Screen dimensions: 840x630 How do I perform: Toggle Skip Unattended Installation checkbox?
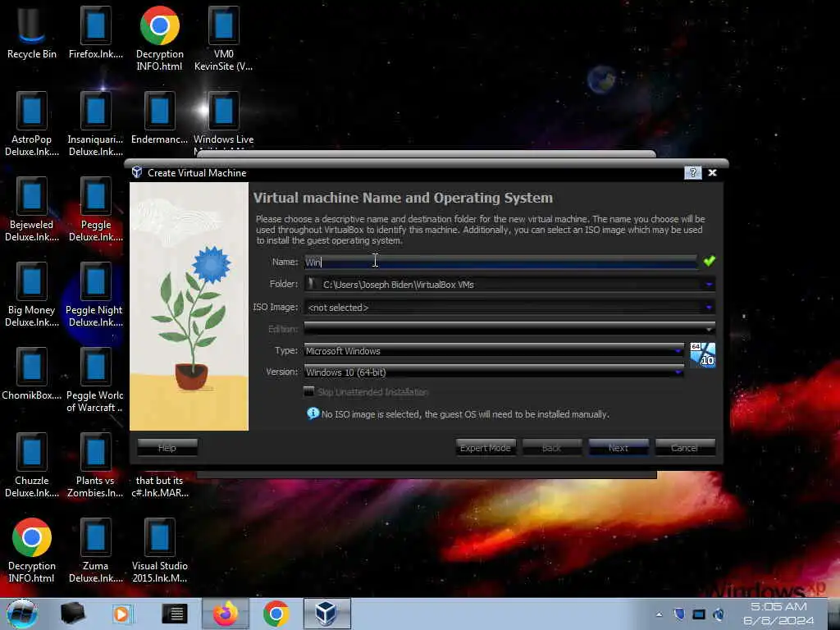(308, 391)
